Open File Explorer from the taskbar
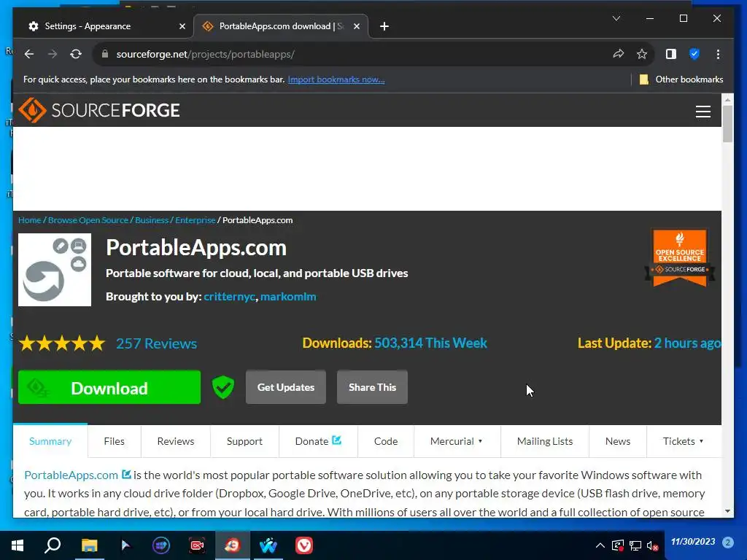747x560 pixels. 89,545
